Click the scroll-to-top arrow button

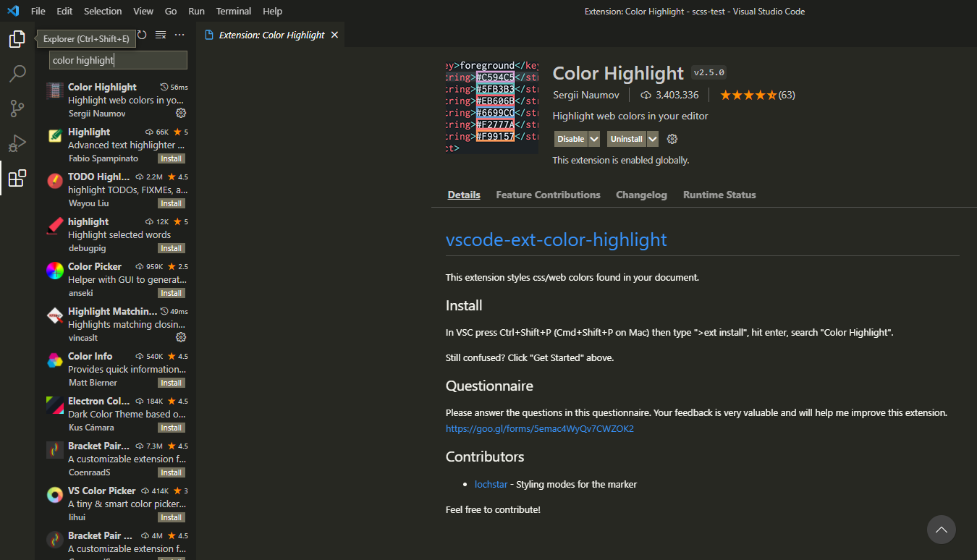pyautogui.click(x=941, y=530)
